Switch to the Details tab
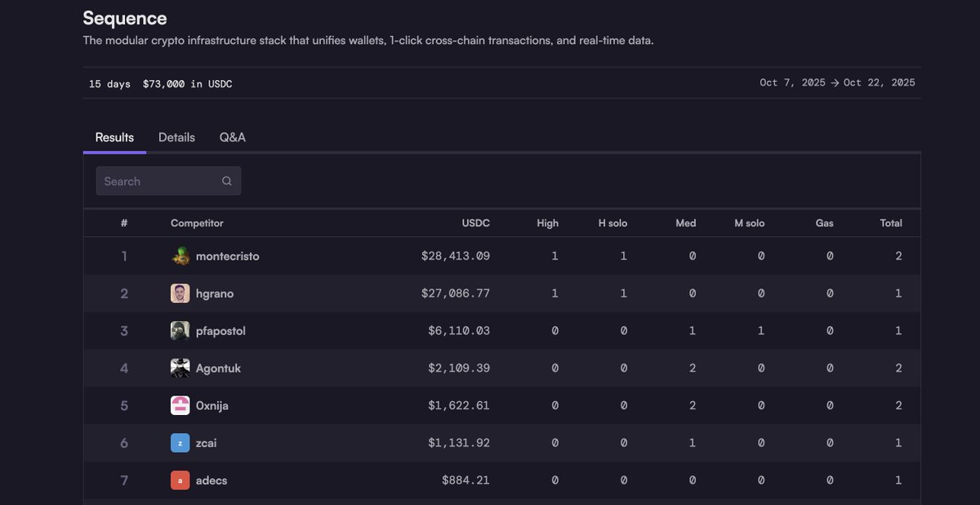This screenshot has height=505, width=980. [x=176, y=137]
